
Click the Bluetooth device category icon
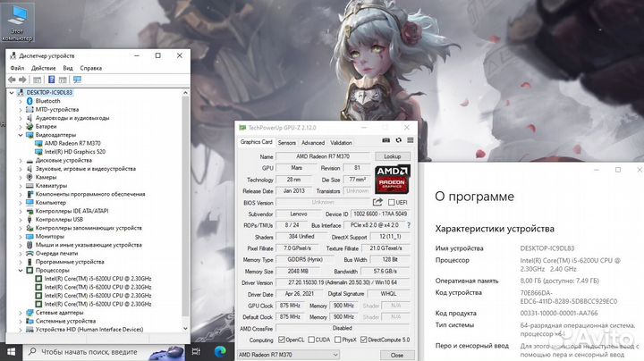coord(30,101)
